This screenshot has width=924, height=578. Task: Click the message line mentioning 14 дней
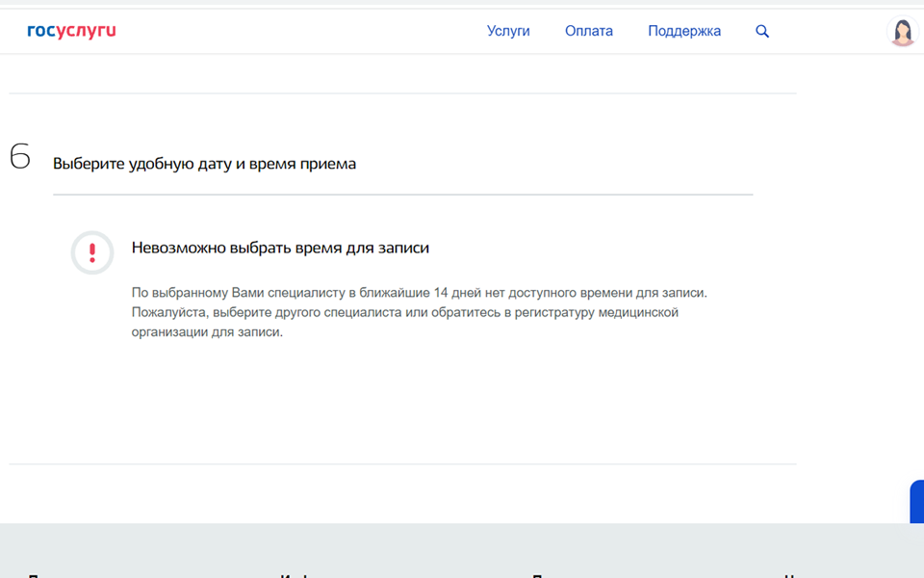click(419, 292)
